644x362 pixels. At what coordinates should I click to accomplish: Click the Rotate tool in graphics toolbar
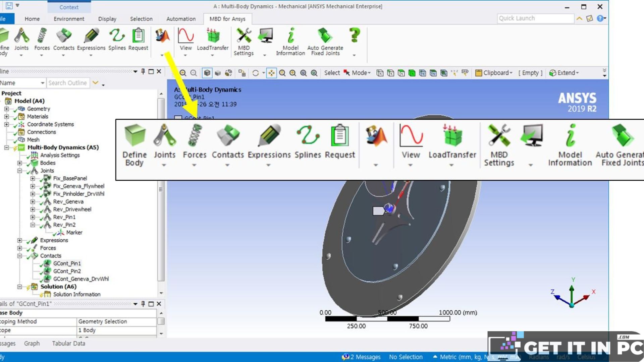(x=256, y=73)
